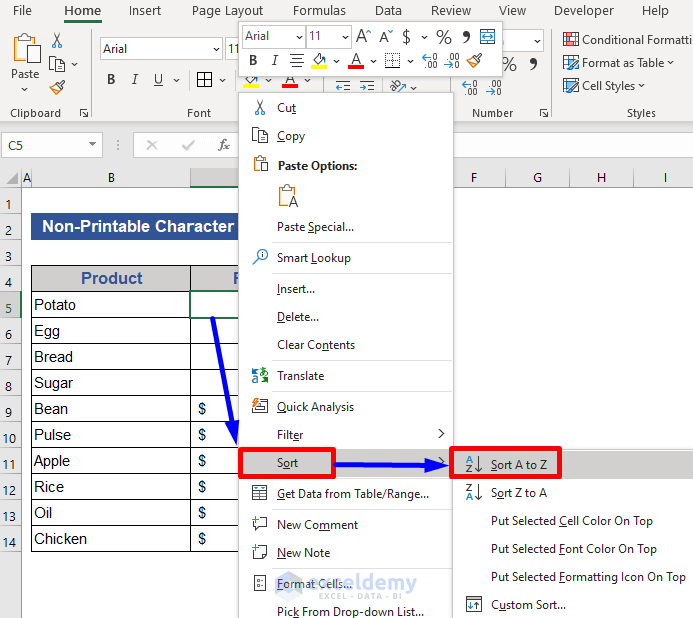Image resolution: width=693 pixels, height=618 pixels.
Task: Click the Orientation icon in ribbon
Action: tap(398, 85)
